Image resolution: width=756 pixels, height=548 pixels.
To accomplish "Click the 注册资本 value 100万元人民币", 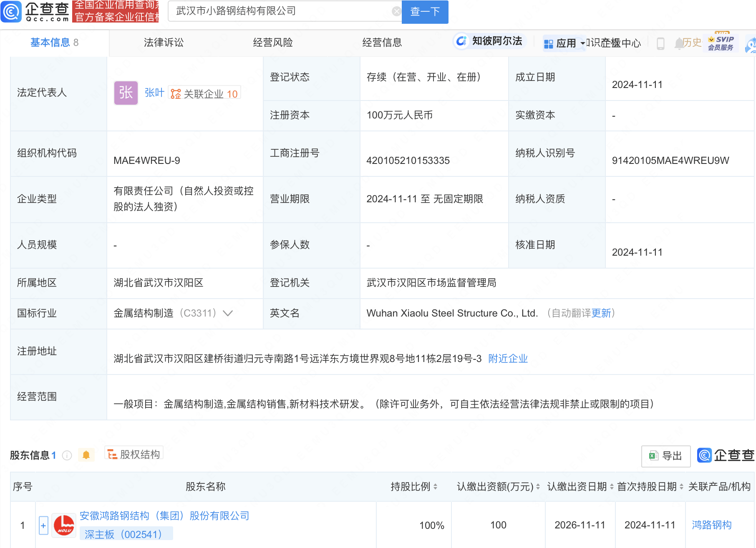I will click(x=400, y=115).
